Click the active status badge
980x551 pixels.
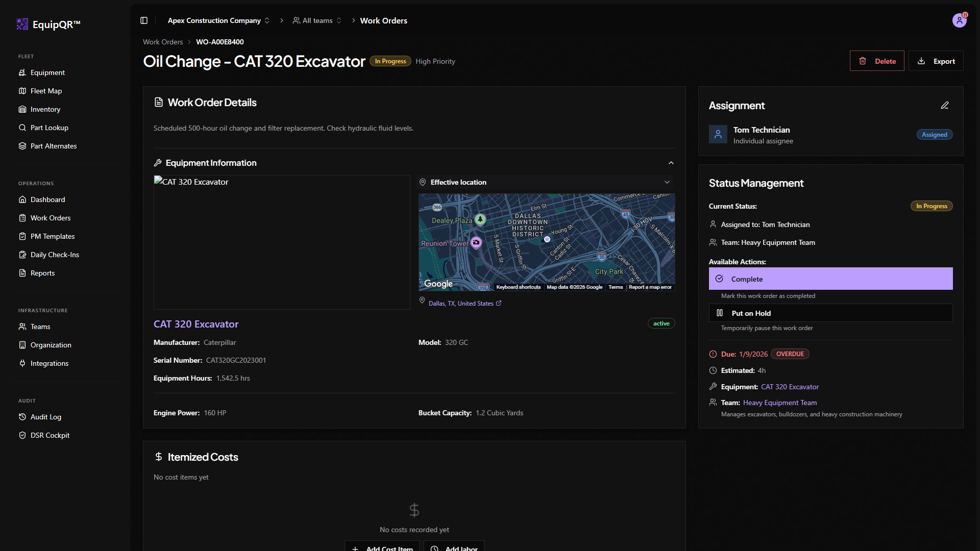661,323
